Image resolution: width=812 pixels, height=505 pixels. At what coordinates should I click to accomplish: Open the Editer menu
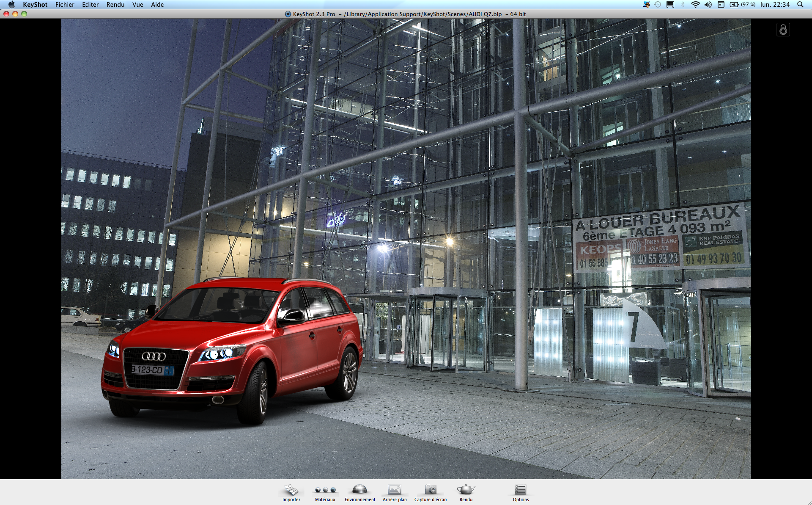pyautogui.click(x=90, y=5)
